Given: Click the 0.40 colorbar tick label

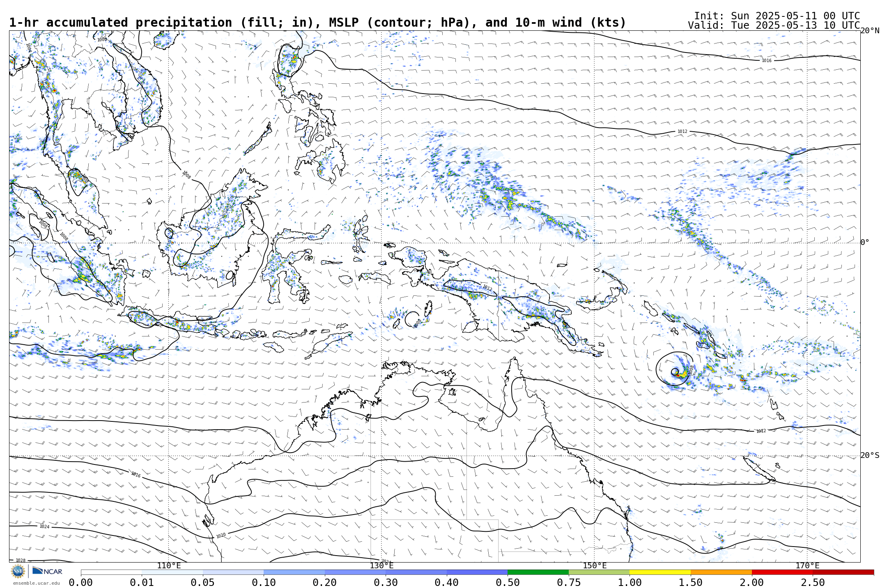Looking at the screenshot, I should pyautogui.click(x=447, y=583).
